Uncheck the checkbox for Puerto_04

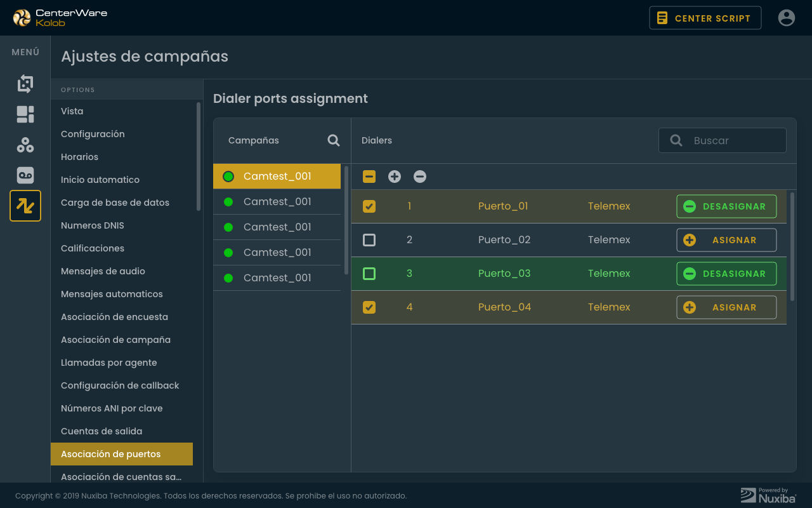coord(369,307)
